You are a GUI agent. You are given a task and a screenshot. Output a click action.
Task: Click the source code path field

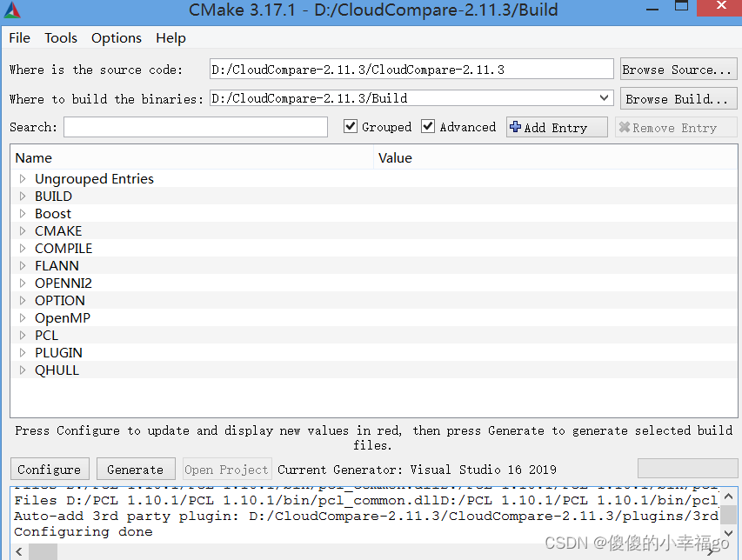411,69
